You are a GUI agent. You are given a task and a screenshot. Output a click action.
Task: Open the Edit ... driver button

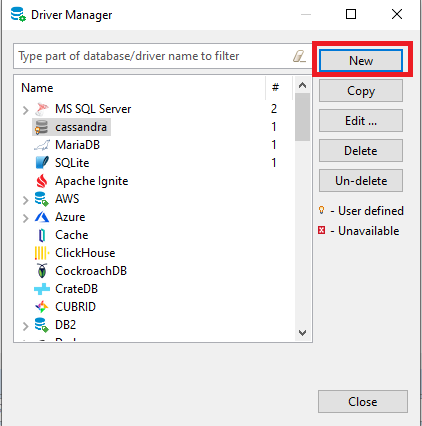click(x=361, y=121)
